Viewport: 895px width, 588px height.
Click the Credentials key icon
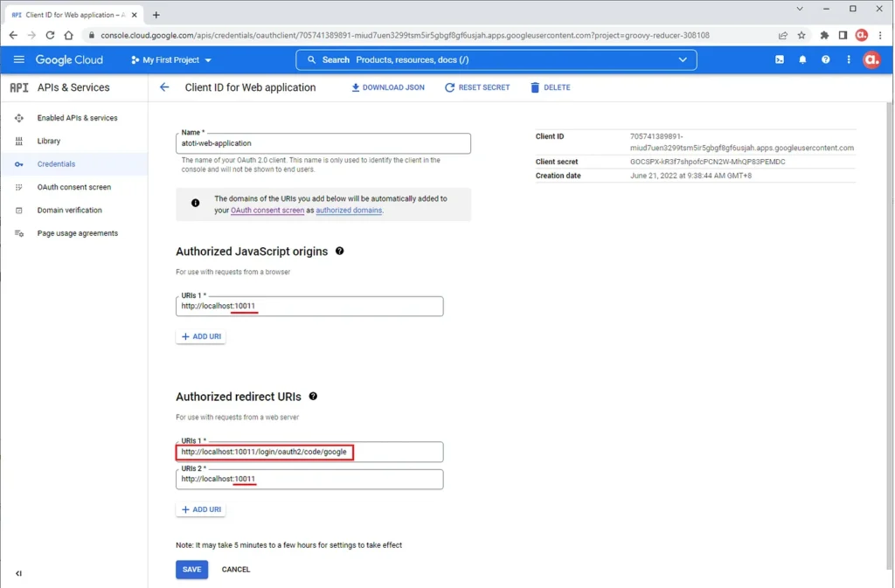pos(19,164)
